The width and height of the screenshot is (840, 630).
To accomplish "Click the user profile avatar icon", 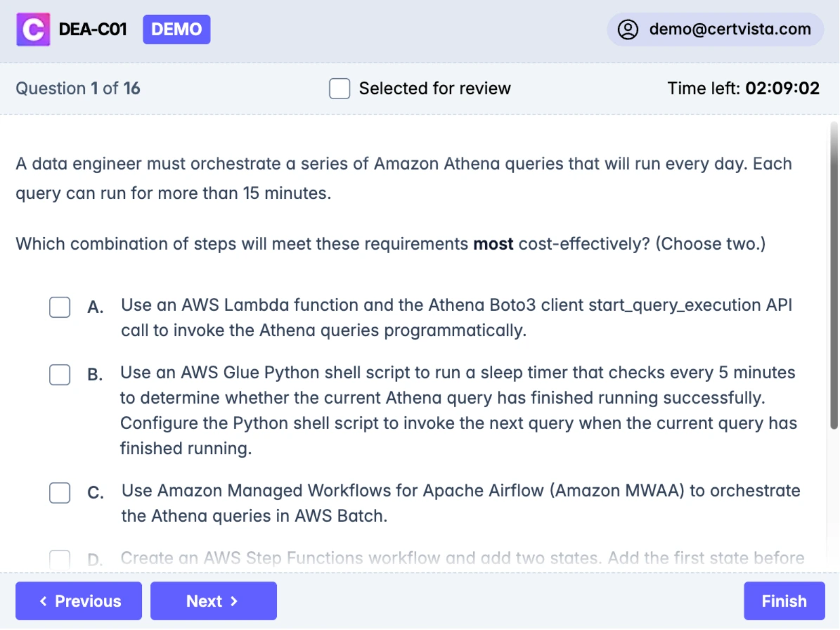I will tap(628, 30).
